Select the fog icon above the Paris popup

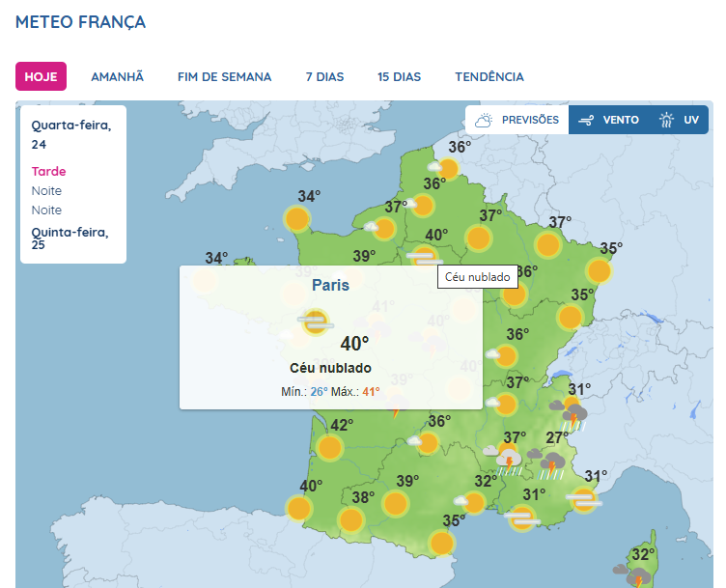[x=424, y=257]
